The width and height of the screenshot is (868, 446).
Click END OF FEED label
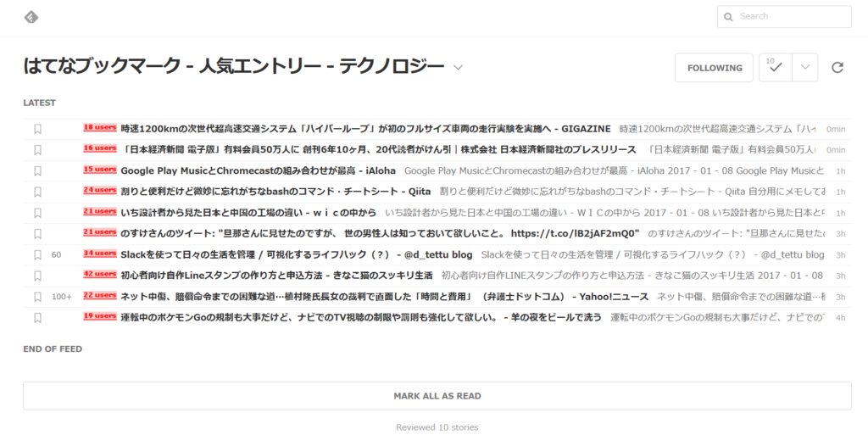pos(53,349)
